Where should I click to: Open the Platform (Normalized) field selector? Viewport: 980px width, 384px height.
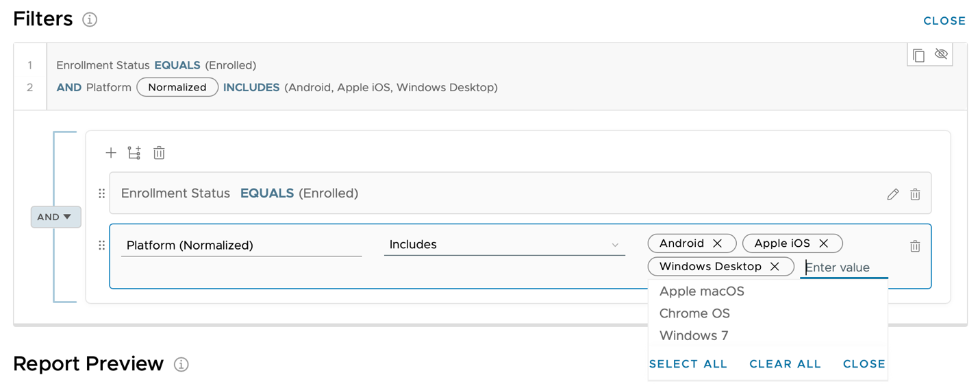(241, 245)
